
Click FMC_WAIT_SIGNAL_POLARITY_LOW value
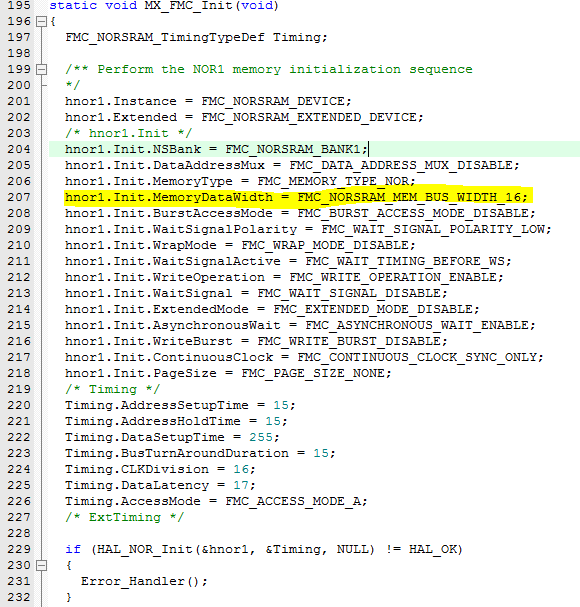[433, 229]
